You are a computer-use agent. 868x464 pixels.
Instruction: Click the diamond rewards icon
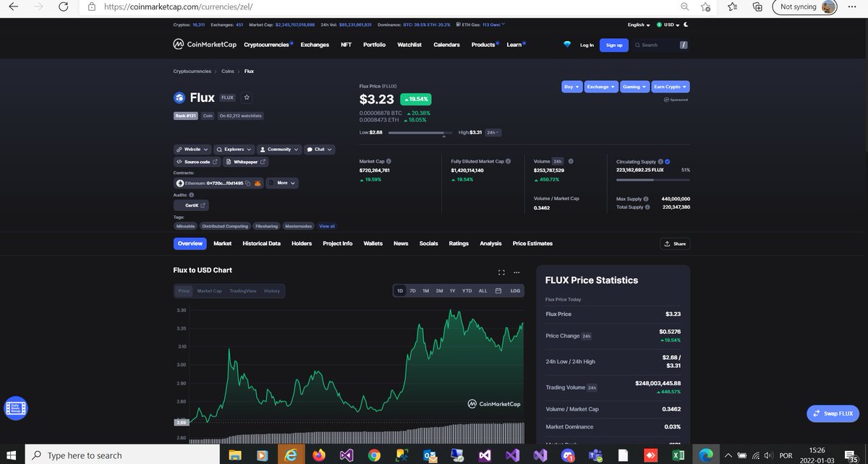click(x=567, y=45)
